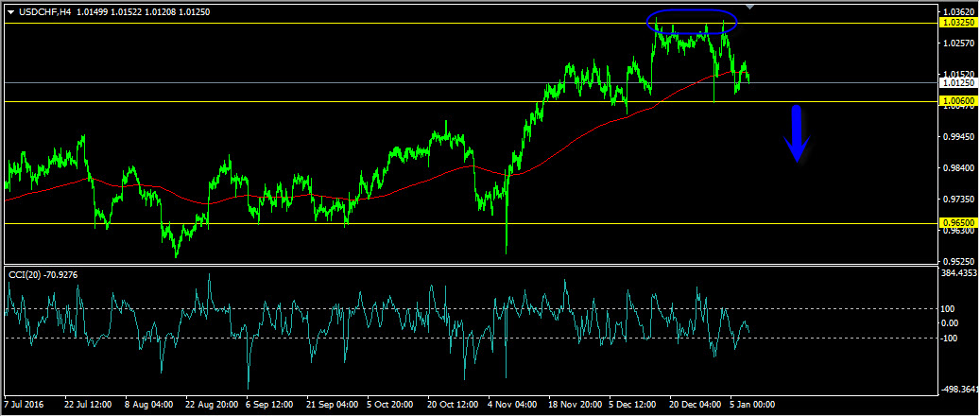
Task: Open the USDCHF,H4 chart title dropdown triangle
Action: (x=10, y=11)
